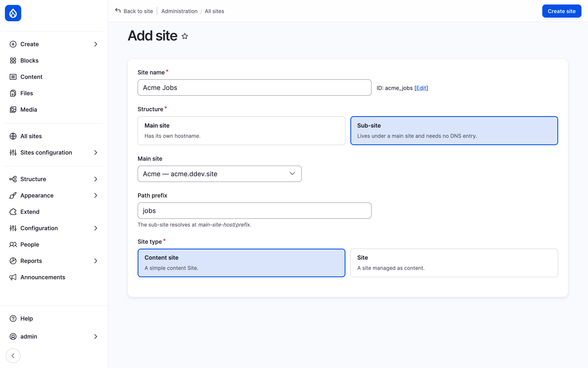Open Files in the sidebar menu
The height and width of the screenshot is (368, 588).
coord(54,93)
